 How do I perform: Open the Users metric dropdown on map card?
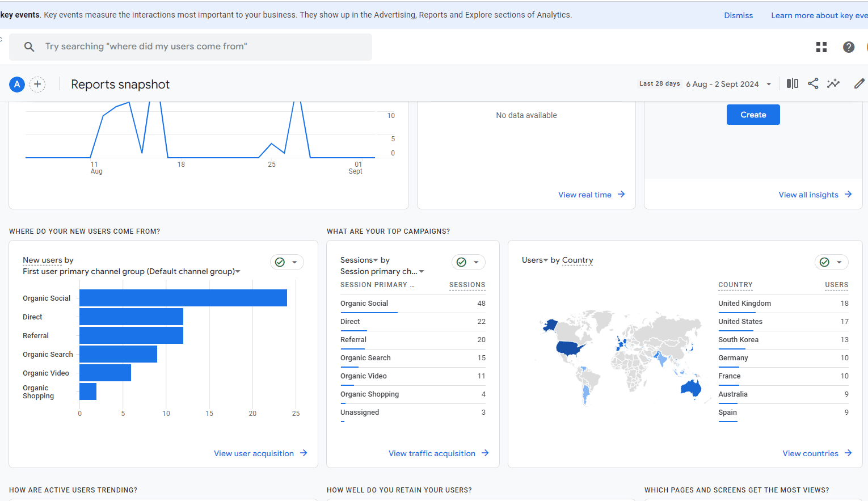546,260
